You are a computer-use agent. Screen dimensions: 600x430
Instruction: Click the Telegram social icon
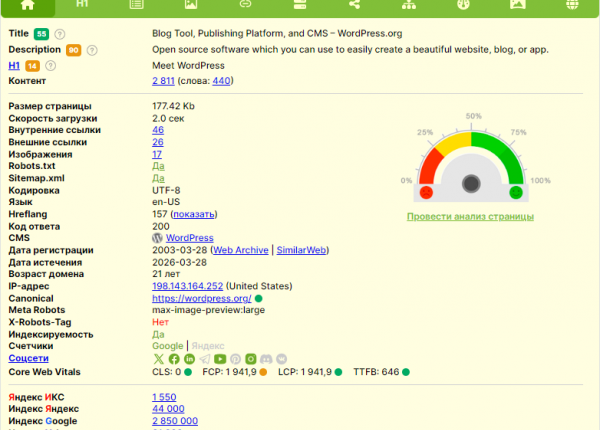[205, 358]
